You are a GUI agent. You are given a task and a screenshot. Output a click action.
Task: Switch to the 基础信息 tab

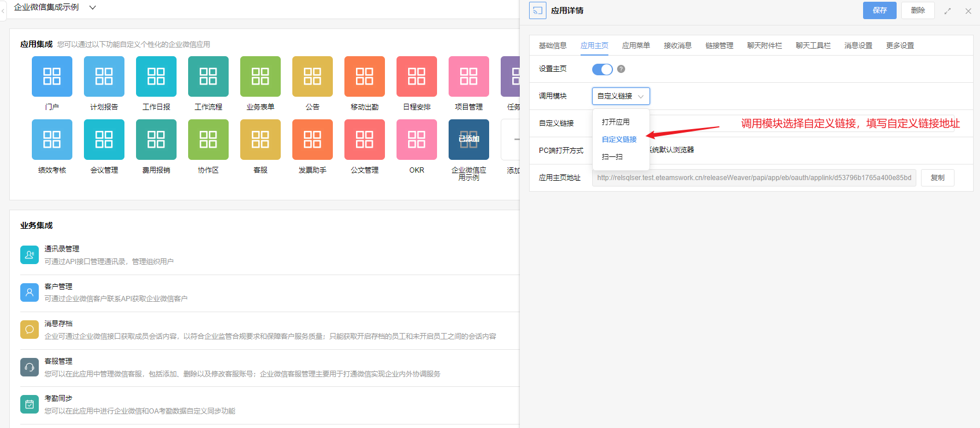point(553,46)
